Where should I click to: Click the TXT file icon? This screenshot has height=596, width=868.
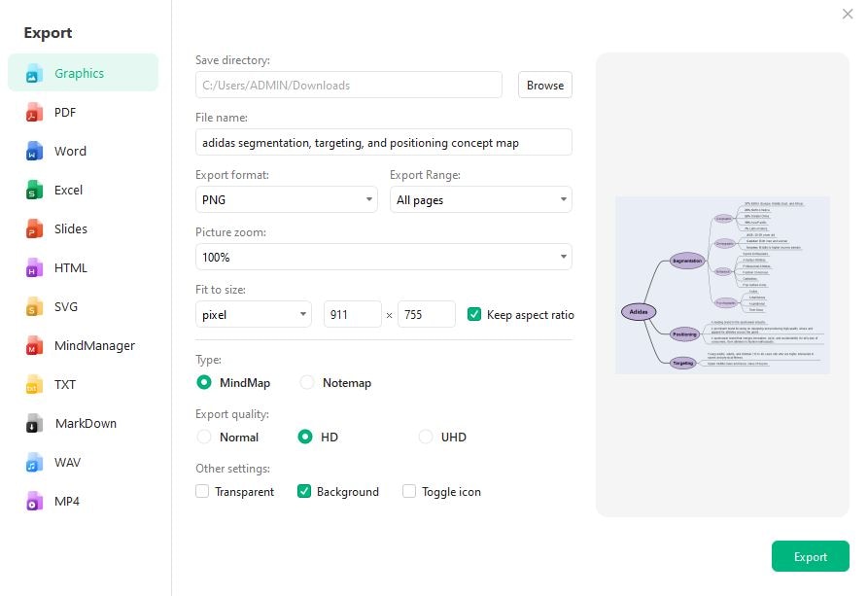[x=33, y=384]
